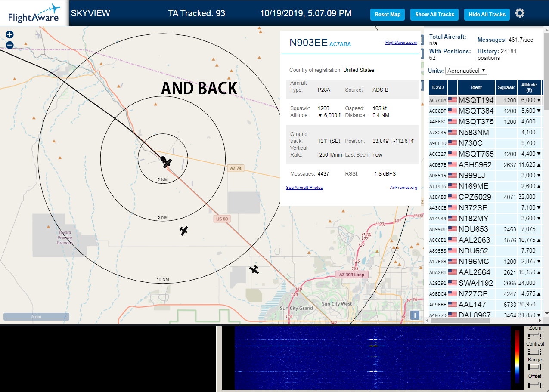Sort table by the flag column header
This screenshot has height=392, width=549.
click(x=453, y=87)
